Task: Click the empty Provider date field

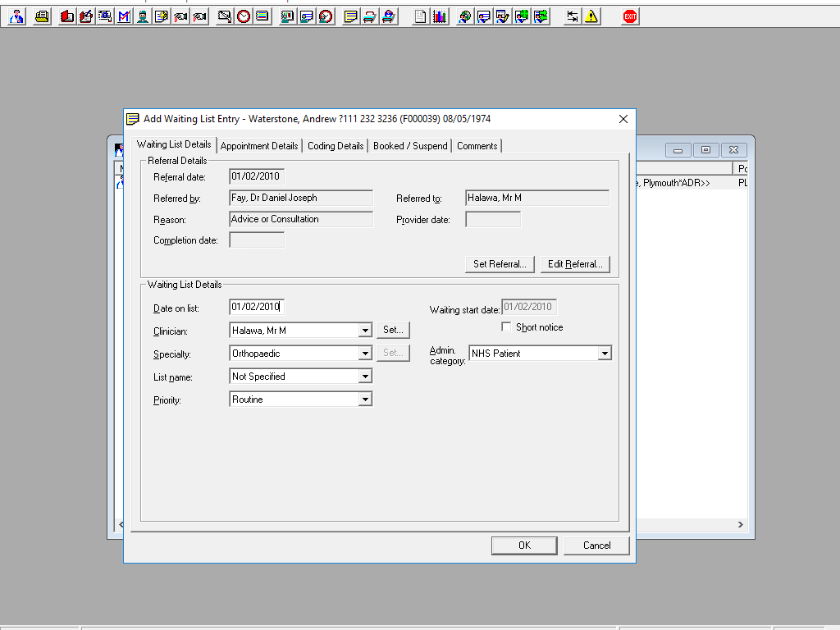Action: pos(493,220)
